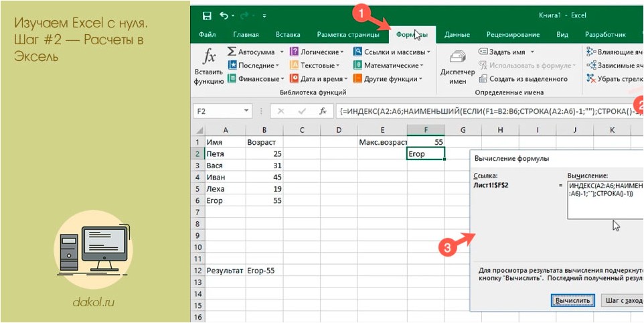Click the formula bar fx icon
This screenshot has height=323, width=644.
tap(323, 111)
